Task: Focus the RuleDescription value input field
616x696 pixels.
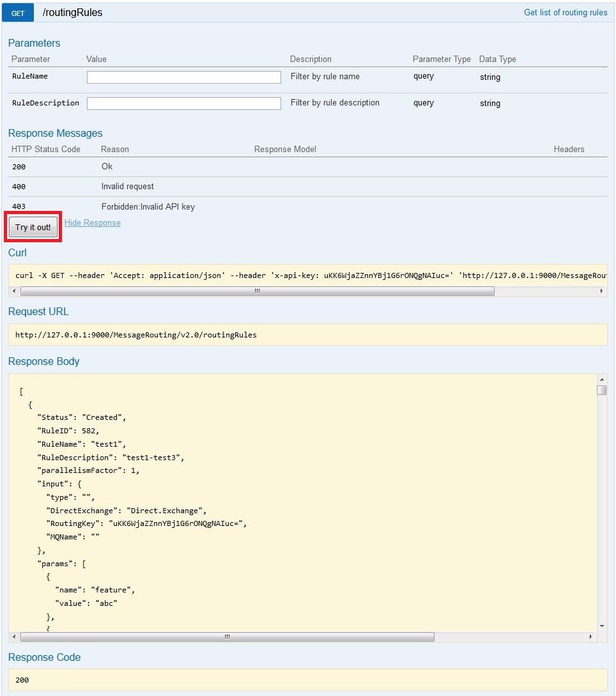Action: (184, 104)
